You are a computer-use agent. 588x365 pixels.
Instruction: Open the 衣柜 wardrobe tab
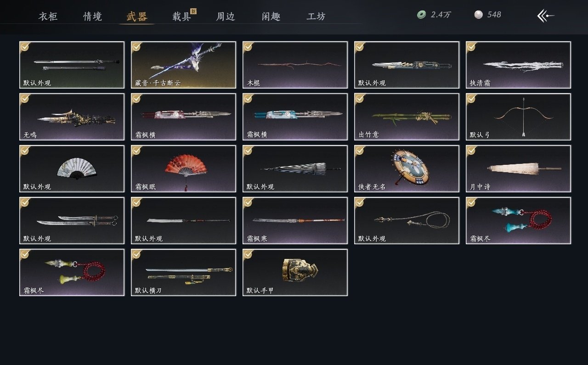point(48,17)
